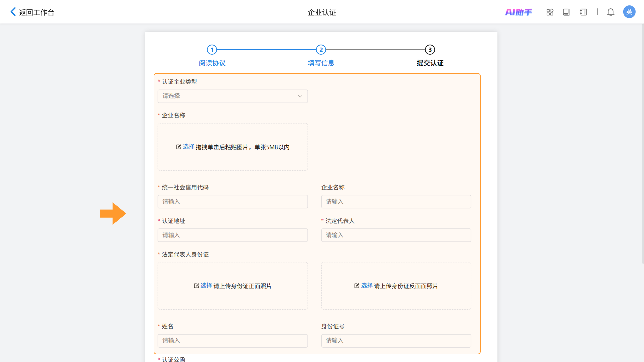Click edit icon in 企业名称 upload area
644x362 pixels.
pos(178,147)
